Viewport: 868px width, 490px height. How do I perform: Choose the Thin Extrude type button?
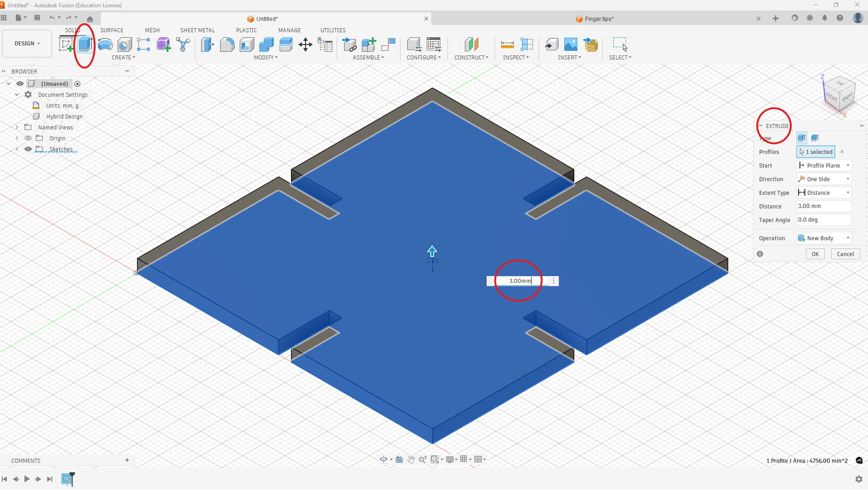tap(815, 138)
